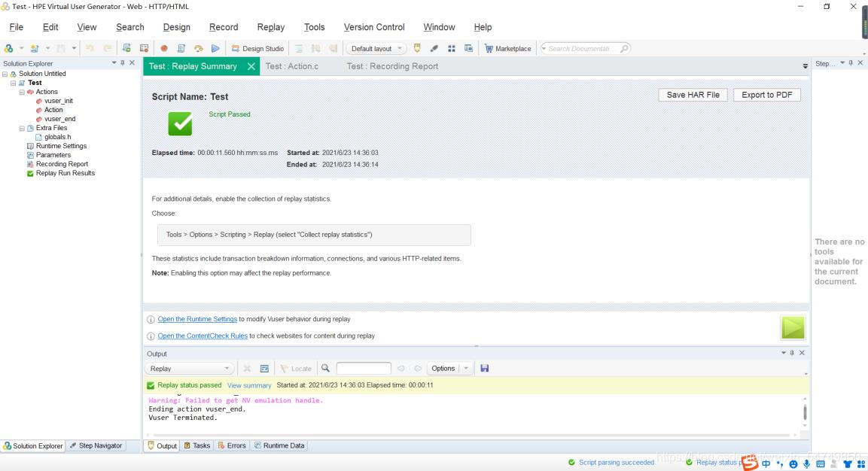Pin the Solution Explorer panel

tap(123, 63)
